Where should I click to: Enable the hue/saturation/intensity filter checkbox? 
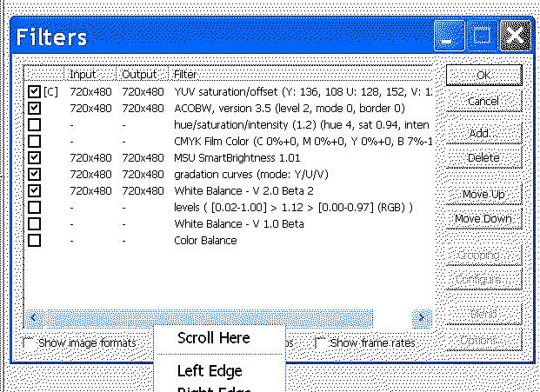(35, 124)
